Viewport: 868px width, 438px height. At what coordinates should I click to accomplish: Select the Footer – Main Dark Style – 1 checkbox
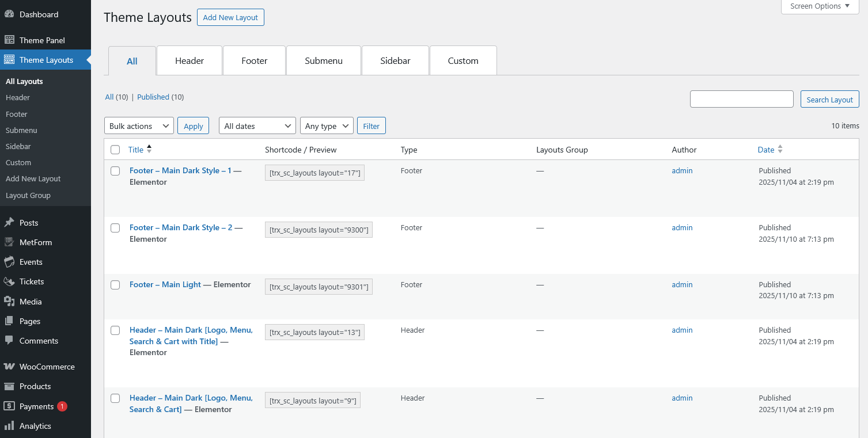[x=115, y=171]
